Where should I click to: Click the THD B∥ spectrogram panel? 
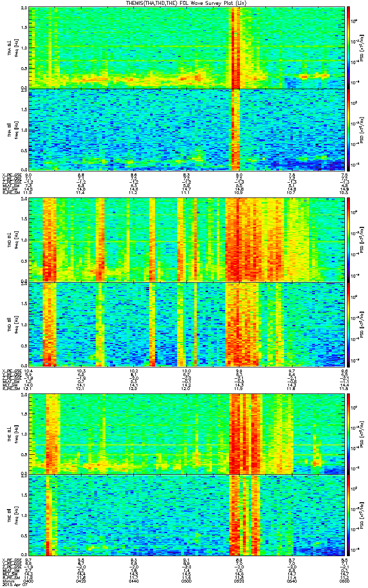187,324
